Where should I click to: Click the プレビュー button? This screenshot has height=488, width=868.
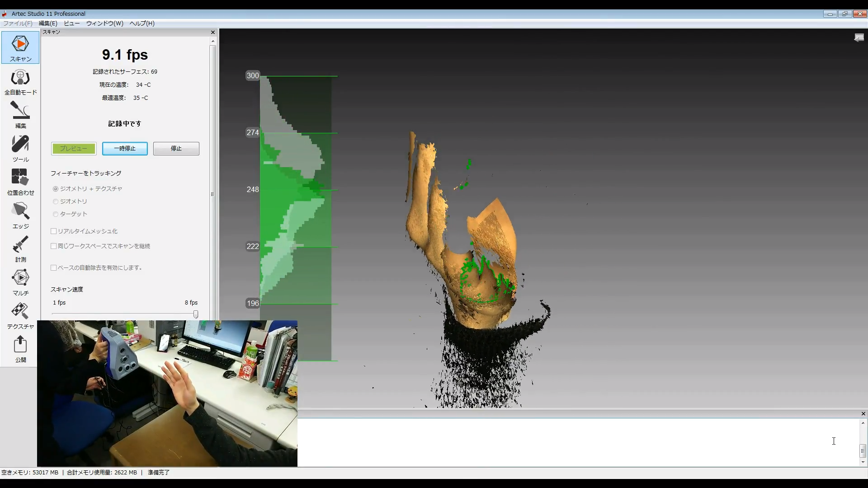tap(74, 149)
